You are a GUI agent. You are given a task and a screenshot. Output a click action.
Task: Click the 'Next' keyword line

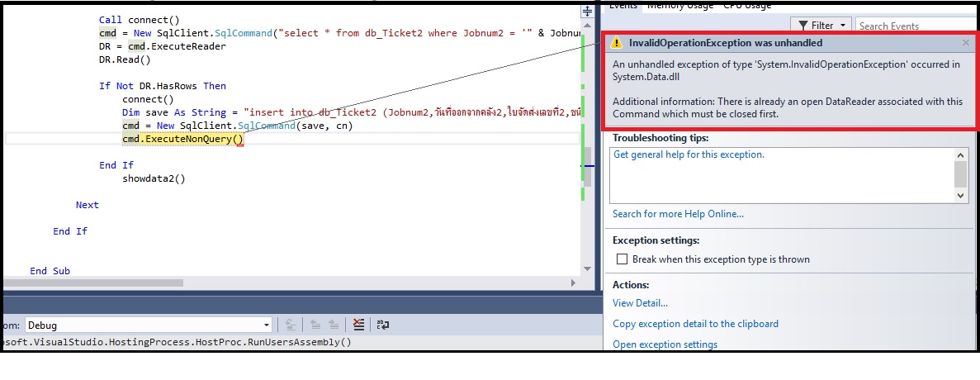click(88, 204)
